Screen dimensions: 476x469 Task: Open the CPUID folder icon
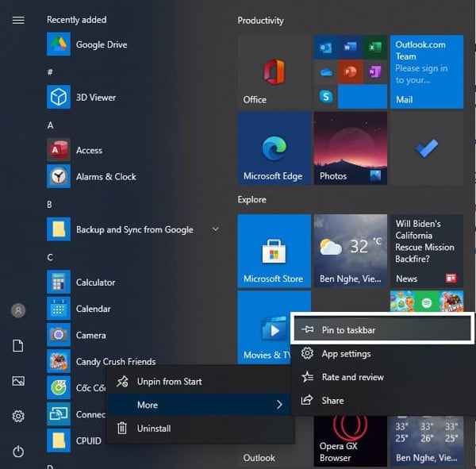[x=59, y=440]
